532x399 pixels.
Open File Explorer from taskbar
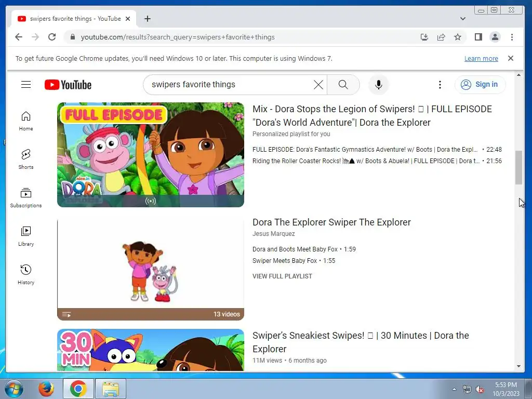[x=111, y=389]
